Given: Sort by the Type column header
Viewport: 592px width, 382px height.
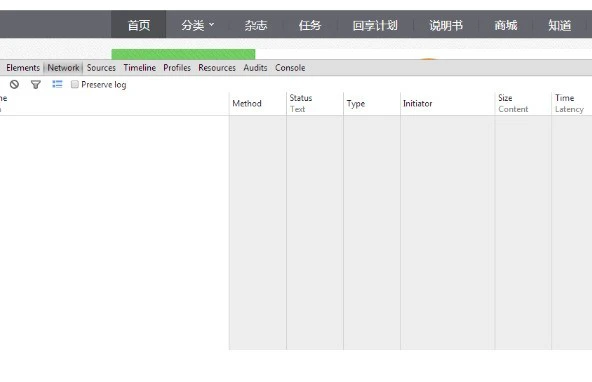Looking at the screenshot, I should point(372,103).
